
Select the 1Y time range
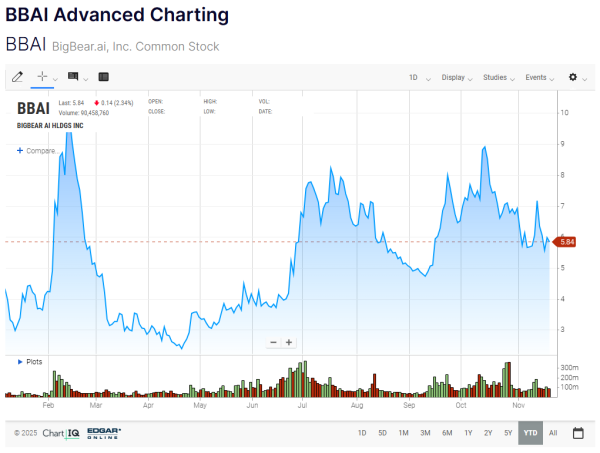tap(468, 433)
